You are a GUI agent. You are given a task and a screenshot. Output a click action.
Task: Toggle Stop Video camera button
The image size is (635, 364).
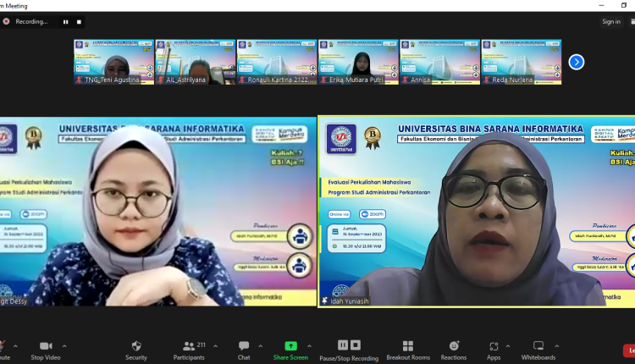46,350
